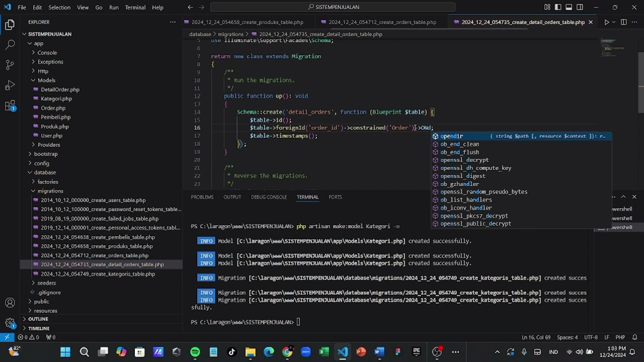Switch to create_produks_table.php tab
The width and height of the screenshot is (644, 362).
pos(248,22)
